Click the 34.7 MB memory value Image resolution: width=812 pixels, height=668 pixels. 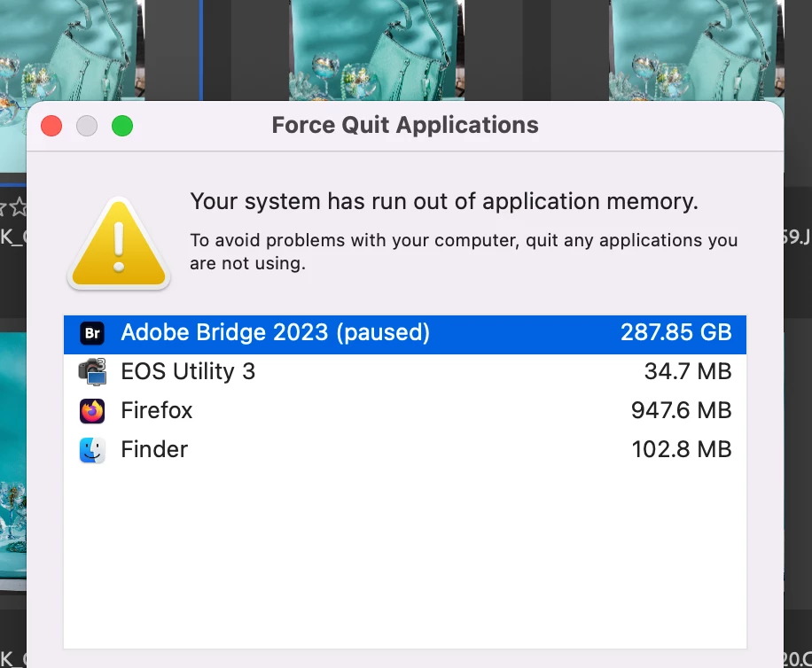[x=688, y=371]
